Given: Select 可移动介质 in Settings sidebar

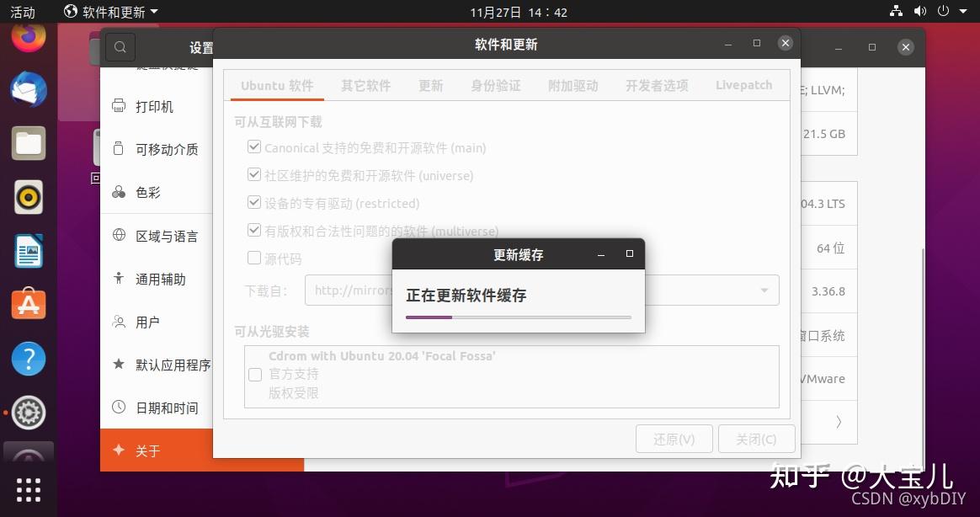Looking at the screenshot, I should (157, 149).
